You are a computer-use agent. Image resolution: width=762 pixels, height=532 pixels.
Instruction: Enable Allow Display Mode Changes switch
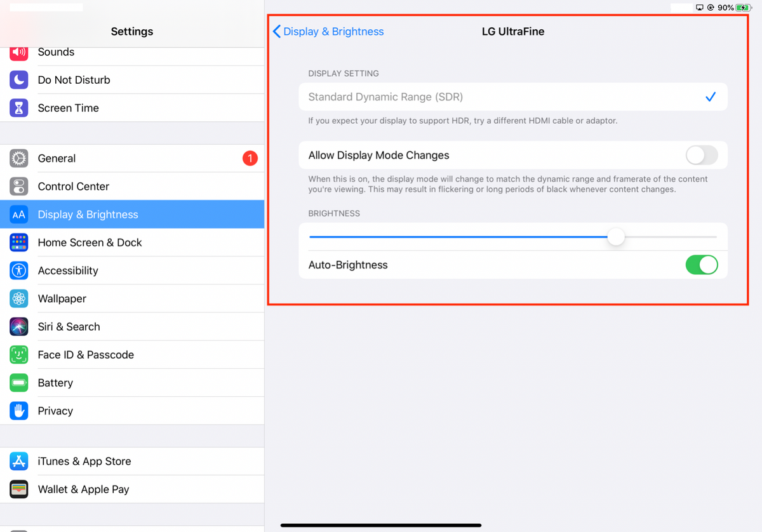702,156
